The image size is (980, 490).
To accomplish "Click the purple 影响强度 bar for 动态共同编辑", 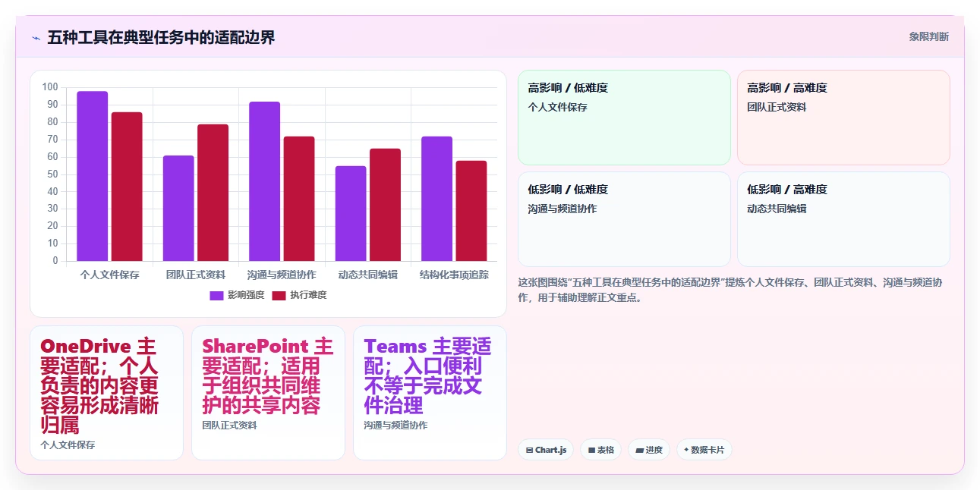I will coord(351,213).
